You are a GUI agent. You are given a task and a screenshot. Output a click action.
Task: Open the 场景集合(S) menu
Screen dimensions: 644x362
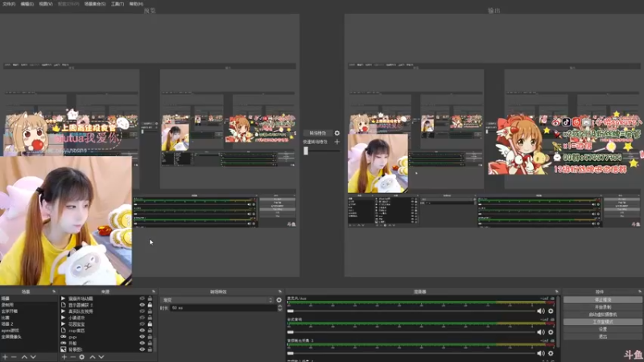[x=95, y=4]
